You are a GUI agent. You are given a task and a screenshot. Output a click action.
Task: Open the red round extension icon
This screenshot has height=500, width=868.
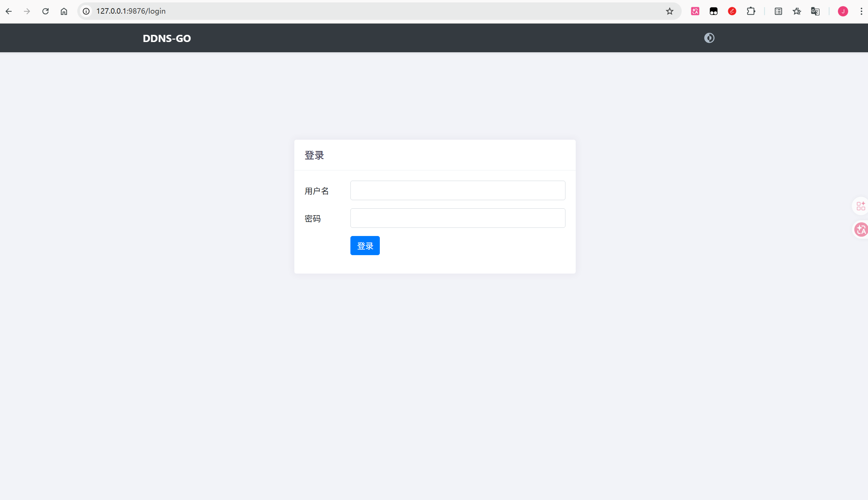click(x=732, y=11)
